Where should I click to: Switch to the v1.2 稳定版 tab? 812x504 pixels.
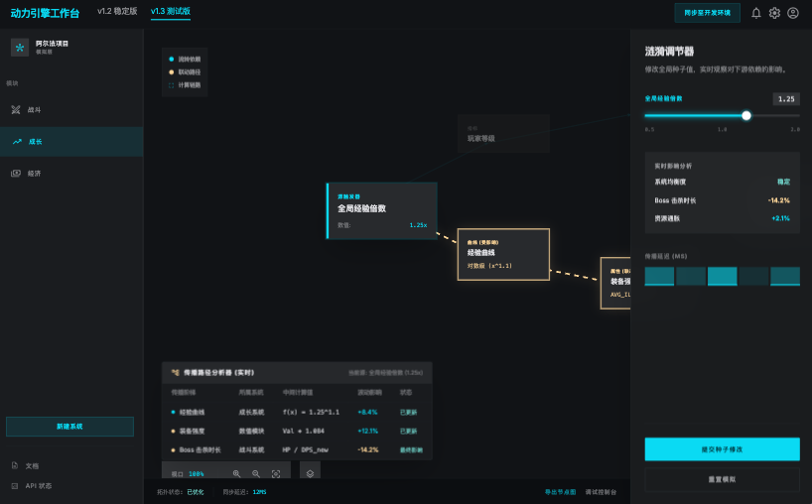117,11
